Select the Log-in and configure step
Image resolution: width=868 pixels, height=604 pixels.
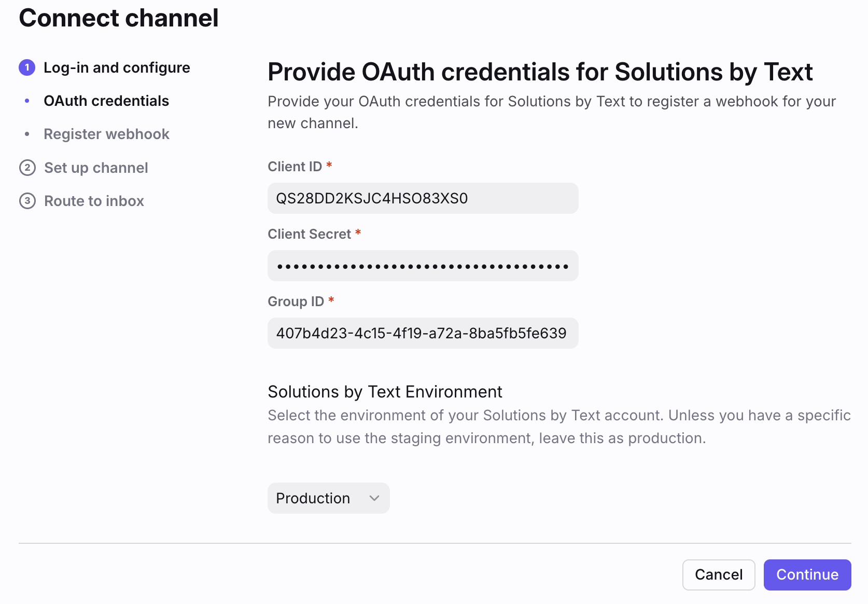[117, 67]
